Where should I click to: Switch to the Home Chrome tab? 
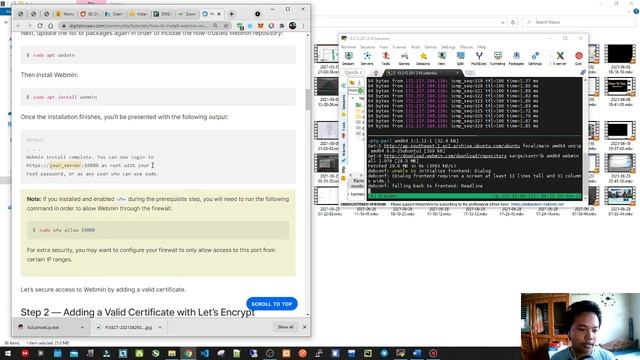[x=65, y=14]
